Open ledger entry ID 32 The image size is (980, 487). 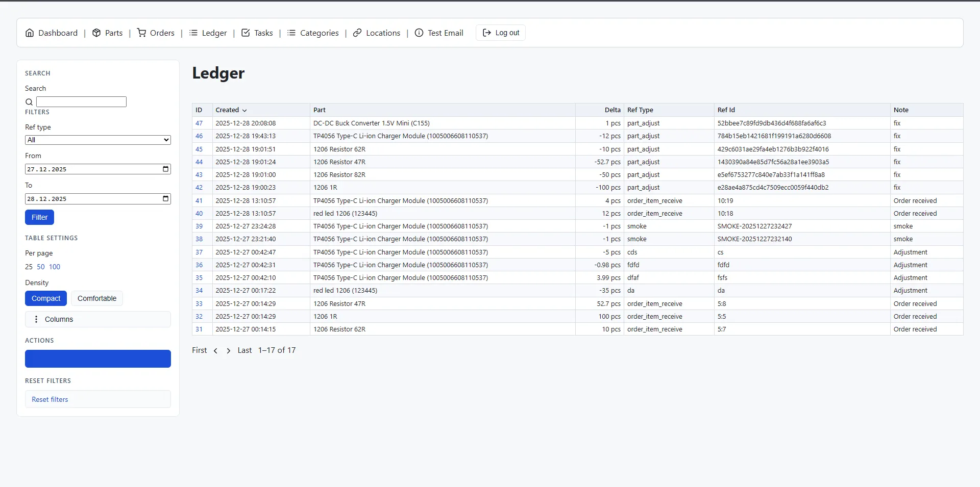[x=199, y=316]
